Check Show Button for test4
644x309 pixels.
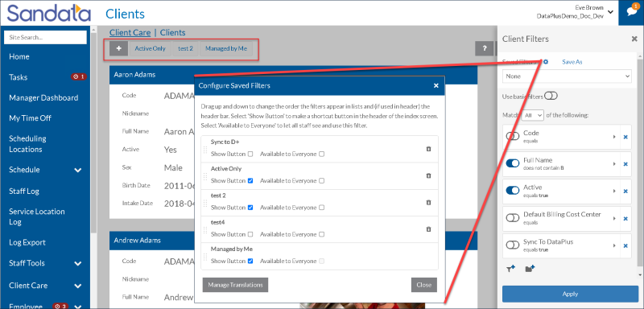250,234
